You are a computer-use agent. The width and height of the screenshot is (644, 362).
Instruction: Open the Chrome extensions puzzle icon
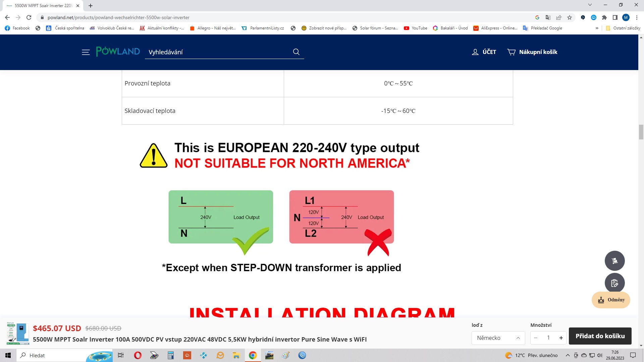point(604,17)
